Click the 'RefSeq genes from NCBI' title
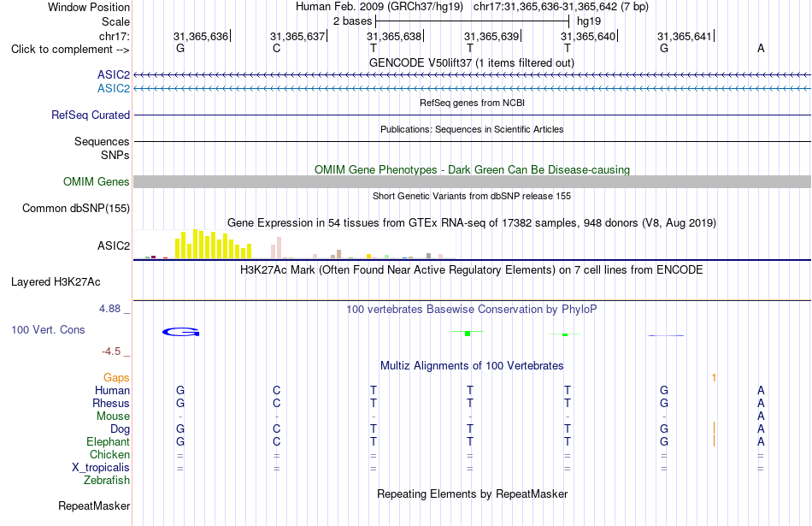This screenshot has width=812, height=526. 472,103
